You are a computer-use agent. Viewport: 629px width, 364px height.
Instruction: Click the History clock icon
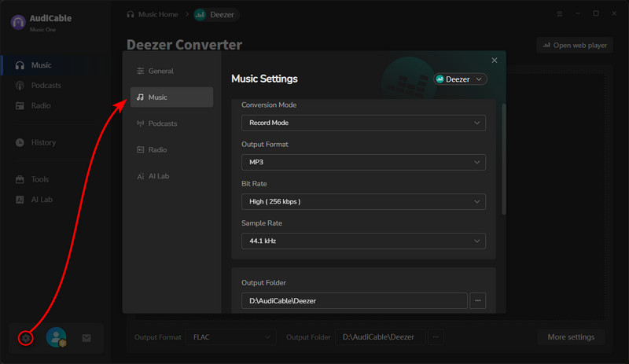(20, 142)
